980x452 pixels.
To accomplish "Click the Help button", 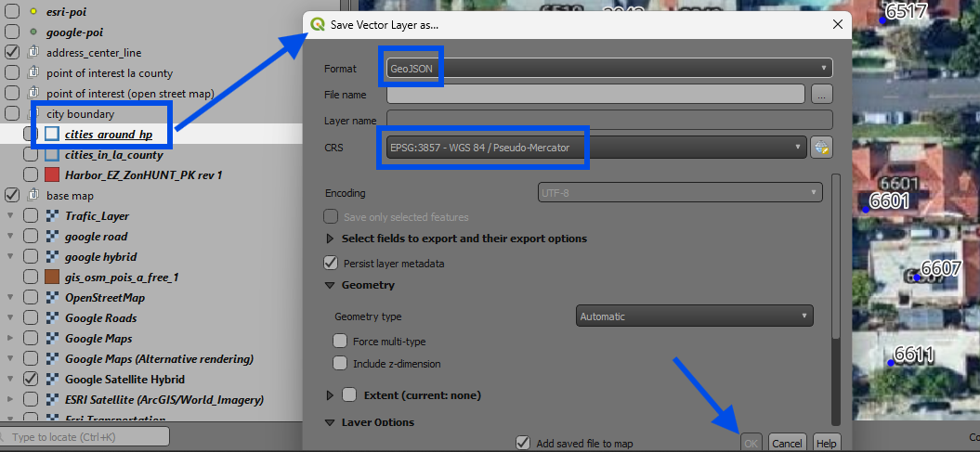I will click(825, 444).
